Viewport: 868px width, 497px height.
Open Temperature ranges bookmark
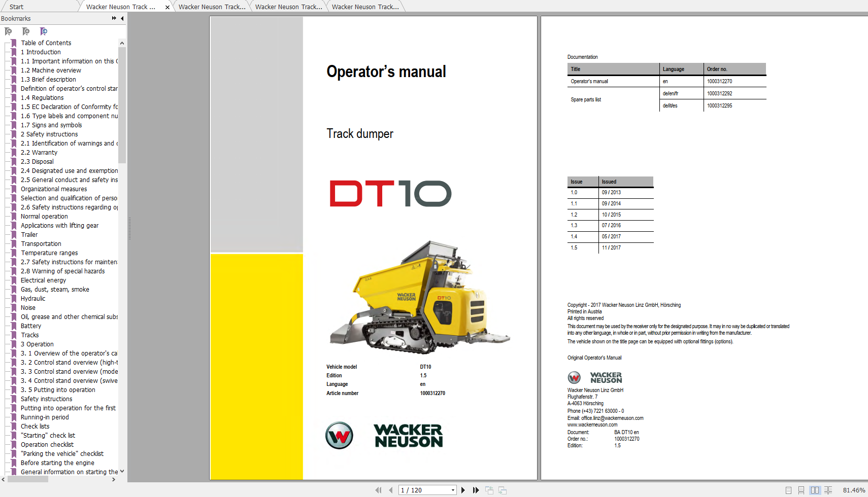pos(49,253)
